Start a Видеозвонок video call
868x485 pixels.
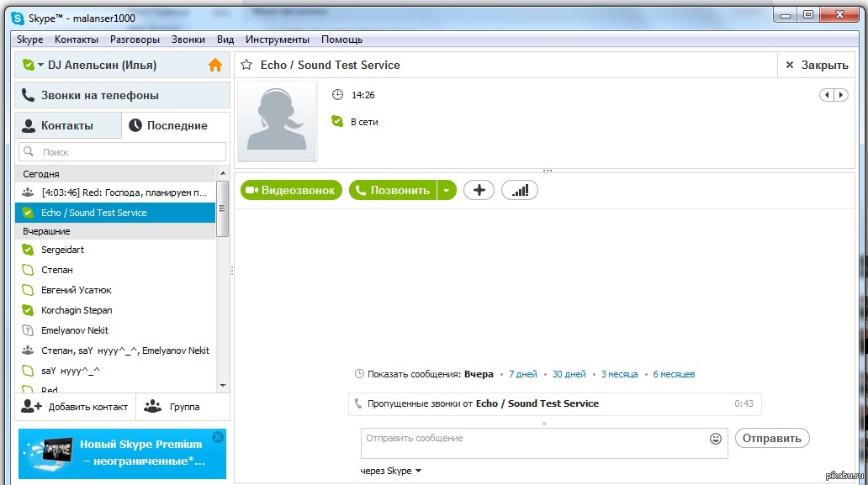291,190
